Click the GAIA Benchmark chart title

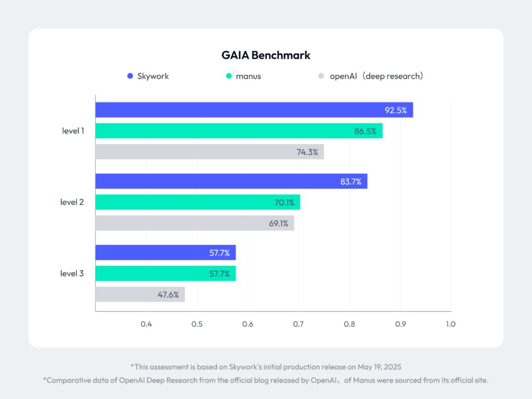pos(266,55)
